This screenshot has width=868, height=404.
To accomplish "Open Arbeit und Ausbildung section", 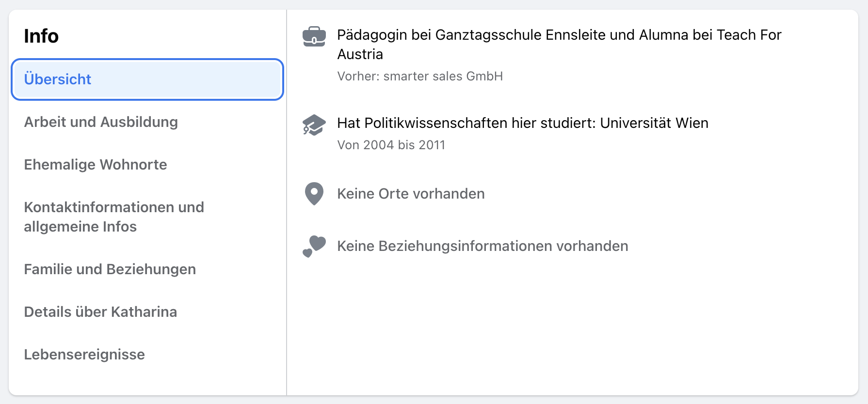I will point(147,122).
